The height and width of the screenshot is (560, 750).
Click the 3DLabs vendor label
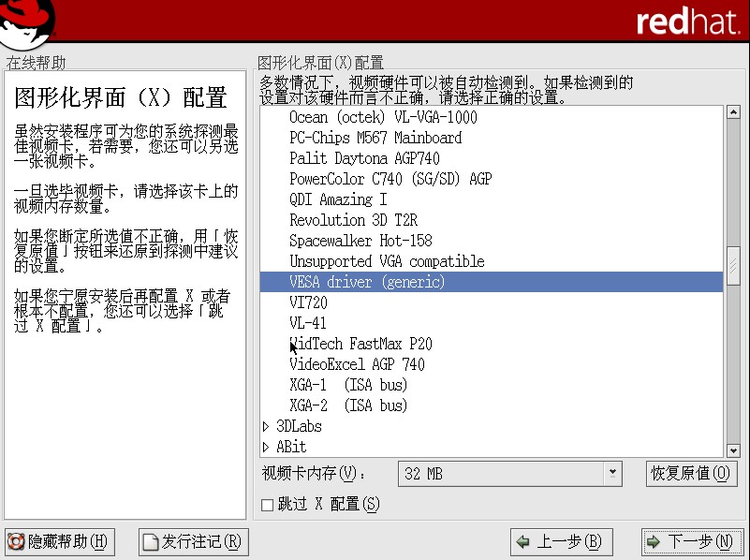[x=299, y=426]
